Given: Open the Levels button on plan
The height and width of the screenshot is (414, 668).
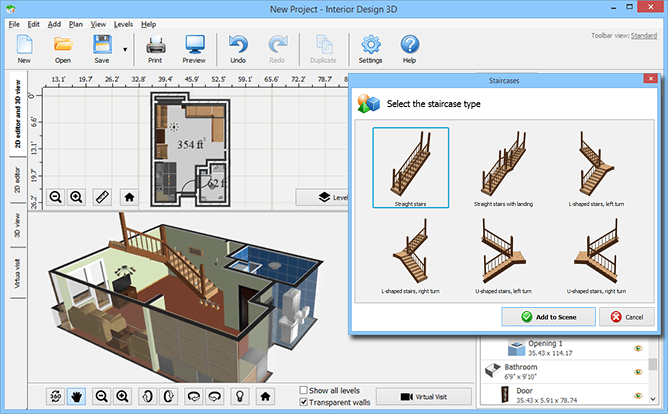Looking at the screenshot, I should [x=323, y=197].
